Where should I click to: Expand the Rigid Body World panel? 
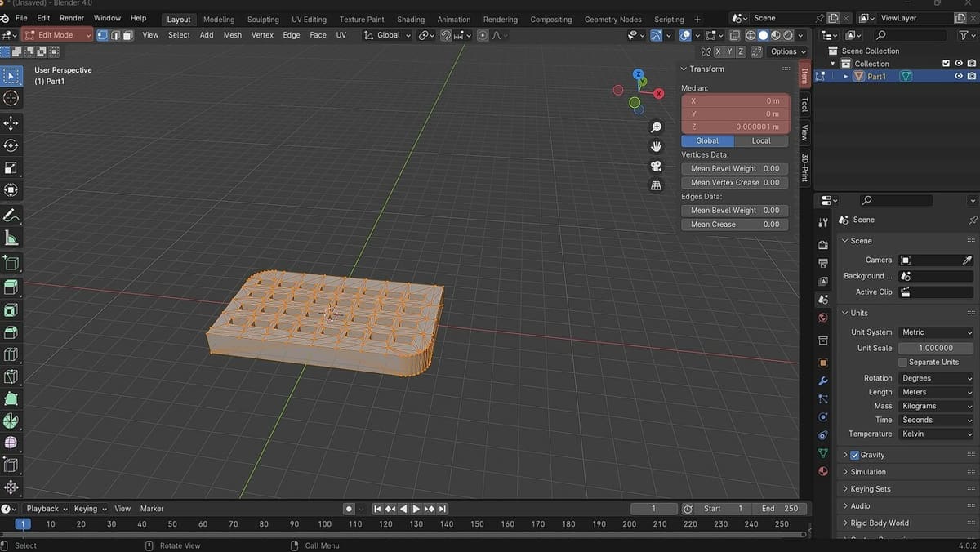point(880,523)
